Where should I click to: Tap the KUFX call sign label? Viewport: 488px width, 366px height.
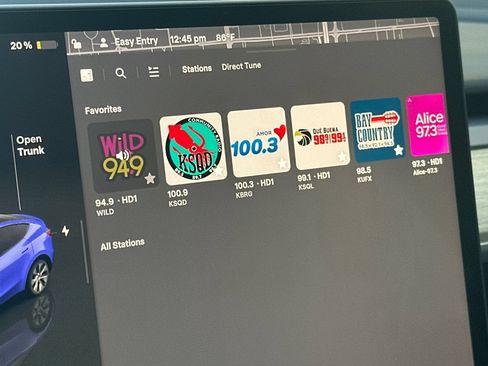point(364,180)
